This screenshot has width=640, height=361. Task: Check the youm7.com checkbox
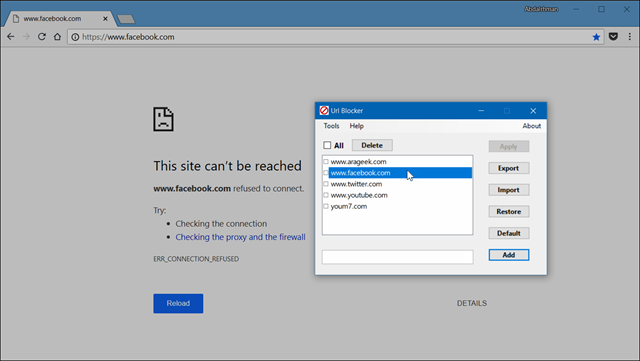(326, 206)
